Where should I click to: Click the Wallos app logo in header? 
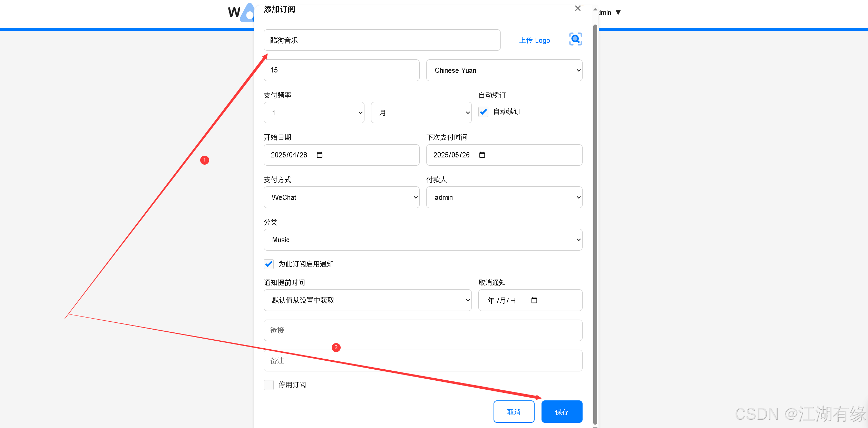(242, 13)
